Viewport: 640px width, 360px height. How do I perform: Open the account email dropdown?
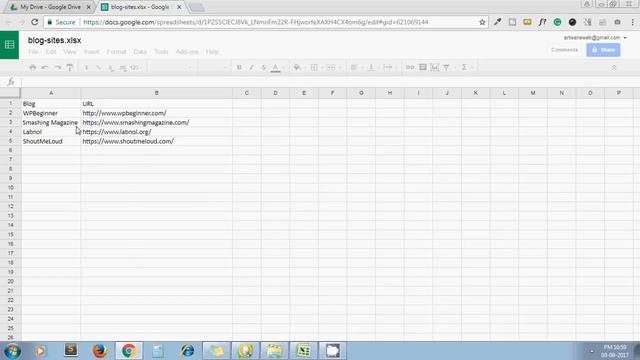point(595,38)
